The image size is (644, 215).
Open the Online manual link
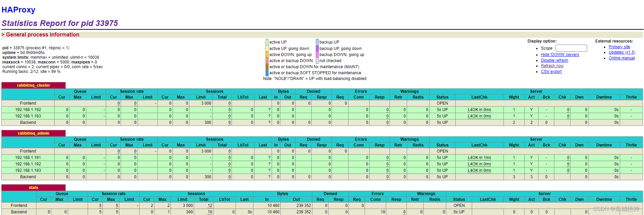(x=621, y=58)
